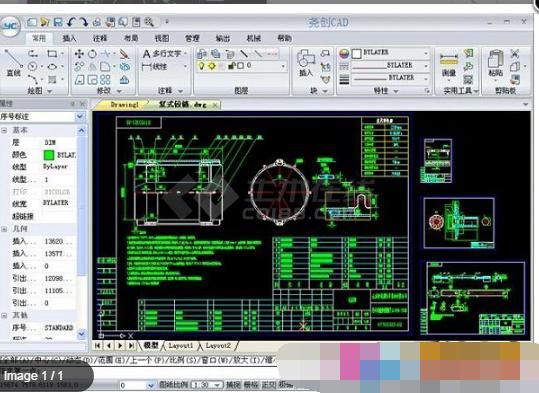The height and width of the screenshot is (393, 539).
Task: Switch to the 管理 ribbon tab
Action: (x=192, y=38)
